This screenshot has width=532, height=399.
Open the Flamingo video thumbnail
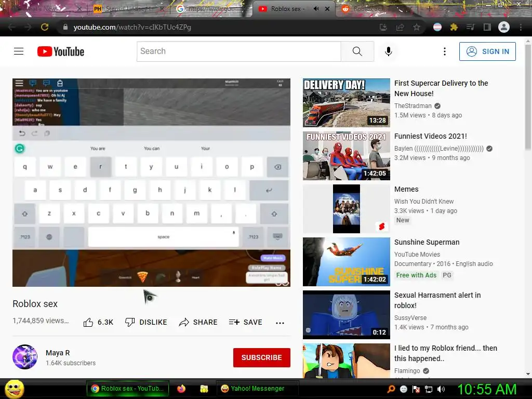pyautogui.click(x=347, y=361)
